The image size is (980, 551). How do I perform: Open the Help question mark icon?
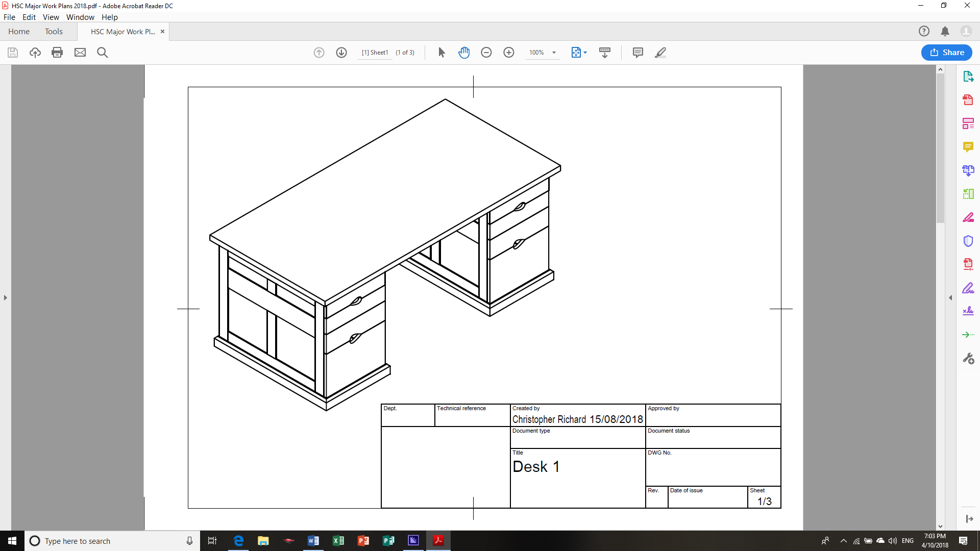tap(924, 31)
